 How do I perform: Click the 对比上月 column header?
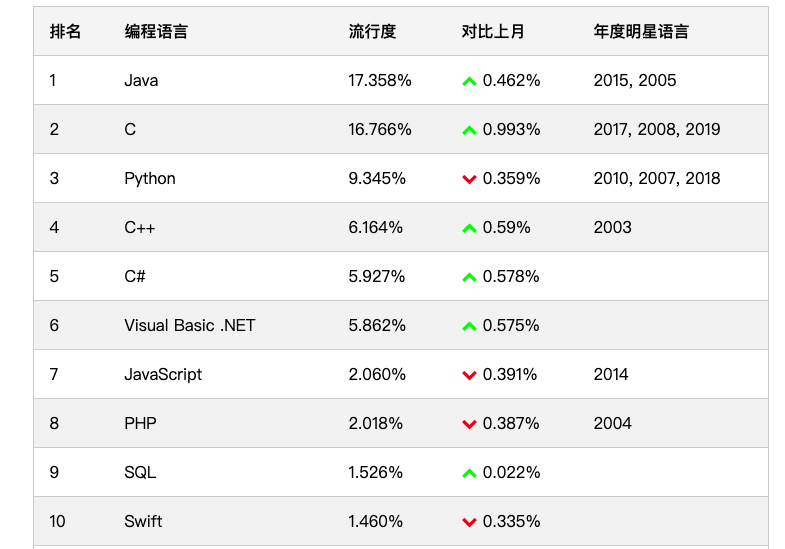[493, 31]
